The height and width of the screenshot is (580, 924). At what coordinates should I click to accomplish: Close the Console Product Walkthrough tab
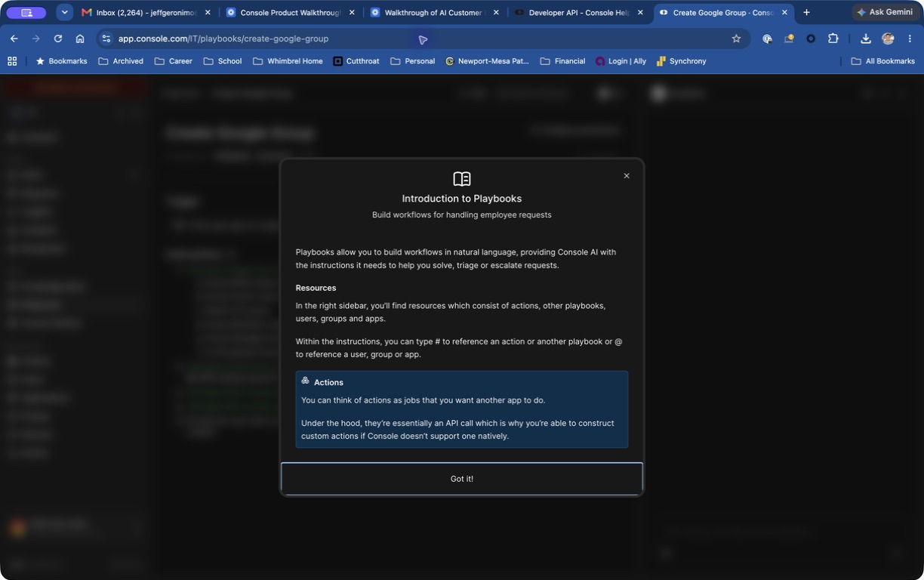click(x=352, y=13)
